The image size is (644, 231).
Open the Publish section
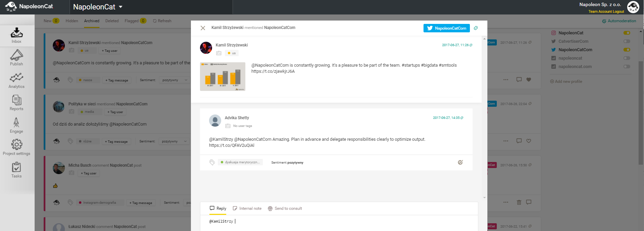coord(16,58)
